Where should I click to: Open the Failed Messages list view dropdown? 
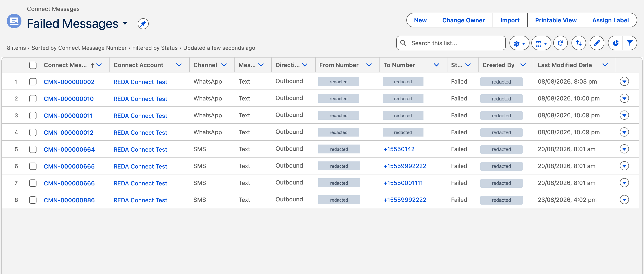click(125, 24)
